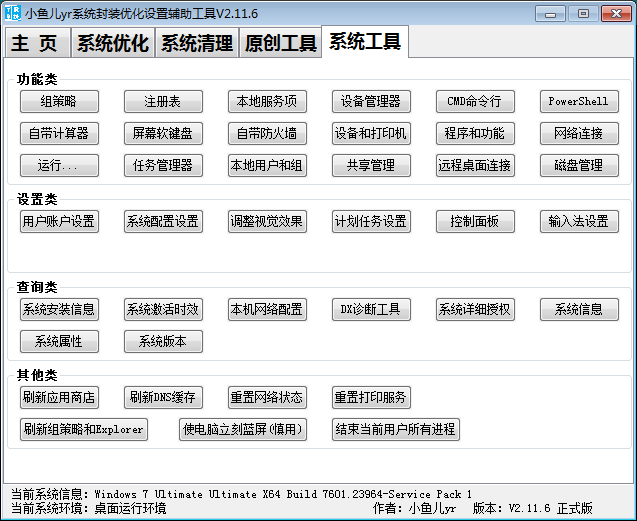Screen dimensions: 637x521
Task: Open the 系统优化 tab
Action: coord(112,44)
